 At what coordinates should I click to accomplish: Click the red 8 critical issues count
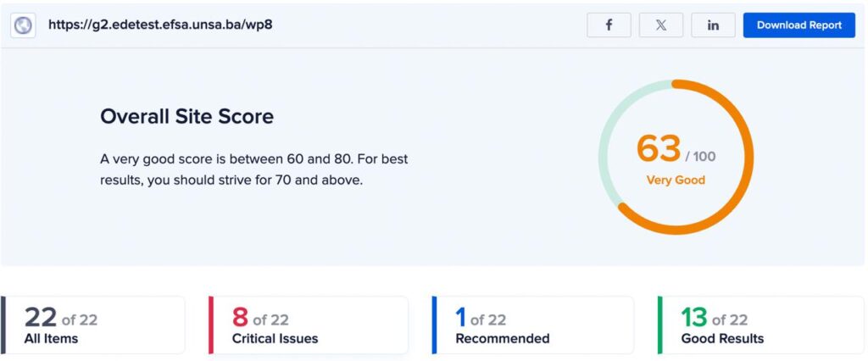point(240,318)
